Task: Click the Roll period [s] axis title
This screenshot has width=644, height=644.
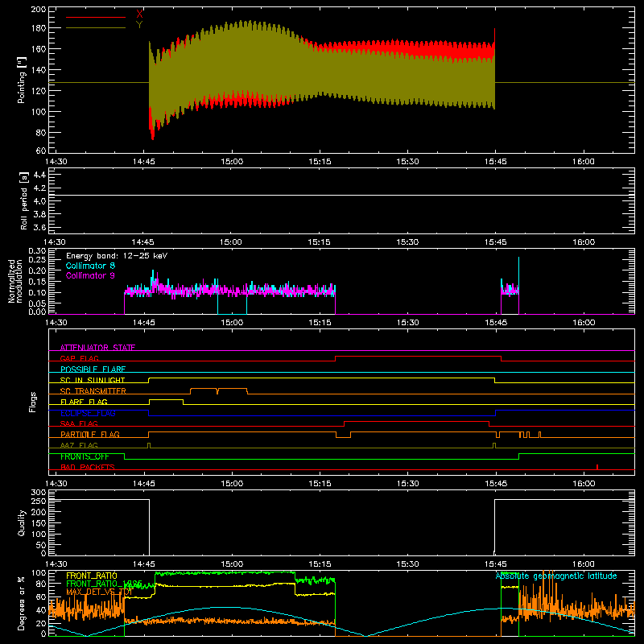Action: click(x=24, y=200)
